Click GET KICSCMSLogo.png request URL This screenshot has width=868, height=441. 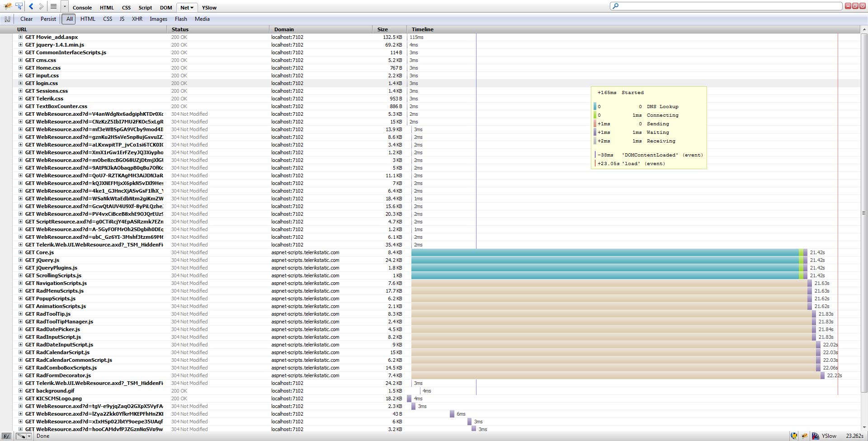(53, 398)
